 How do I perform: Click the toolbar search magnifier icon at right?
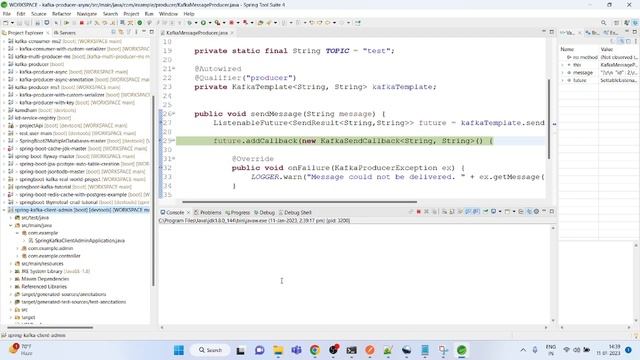click(603, 23)
